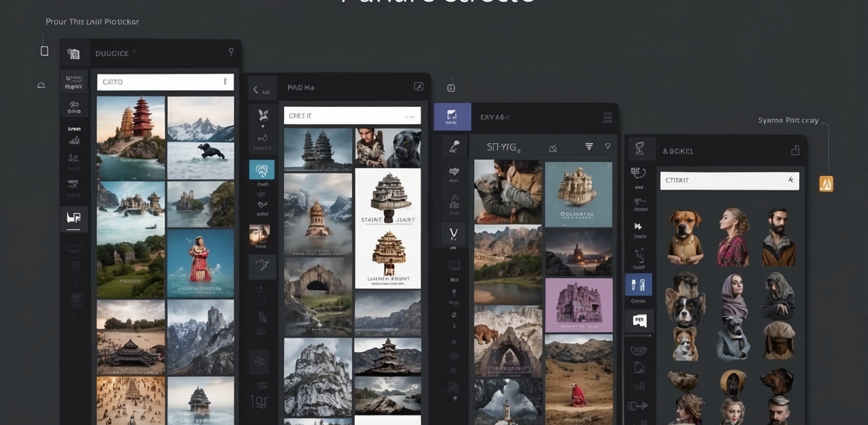Click the arrow icon inside CTRAIT field
868x425 pixels.
coord(790,180)
